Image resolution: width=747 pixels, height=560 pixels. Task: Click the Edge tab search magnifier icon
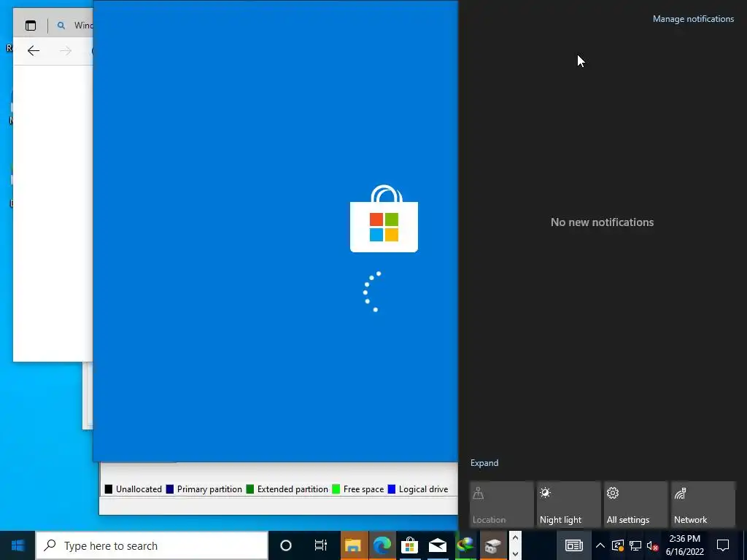tap(61, 26)
